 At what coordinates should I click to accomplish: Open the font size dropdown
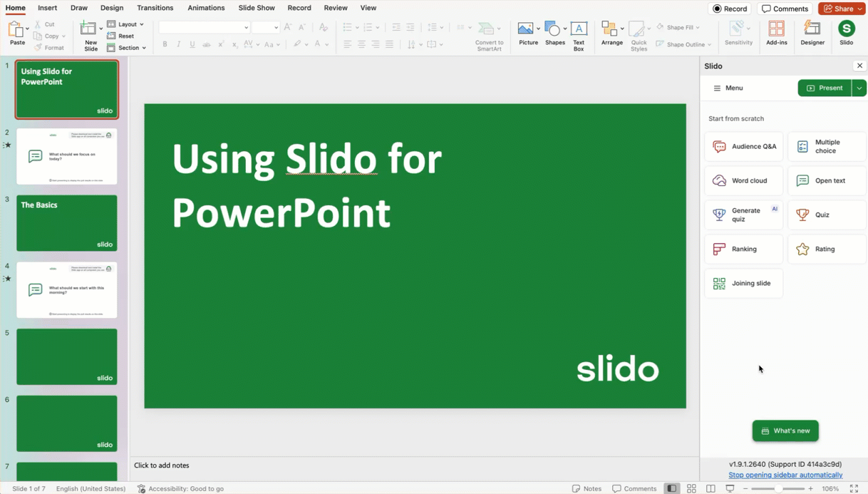276,28
